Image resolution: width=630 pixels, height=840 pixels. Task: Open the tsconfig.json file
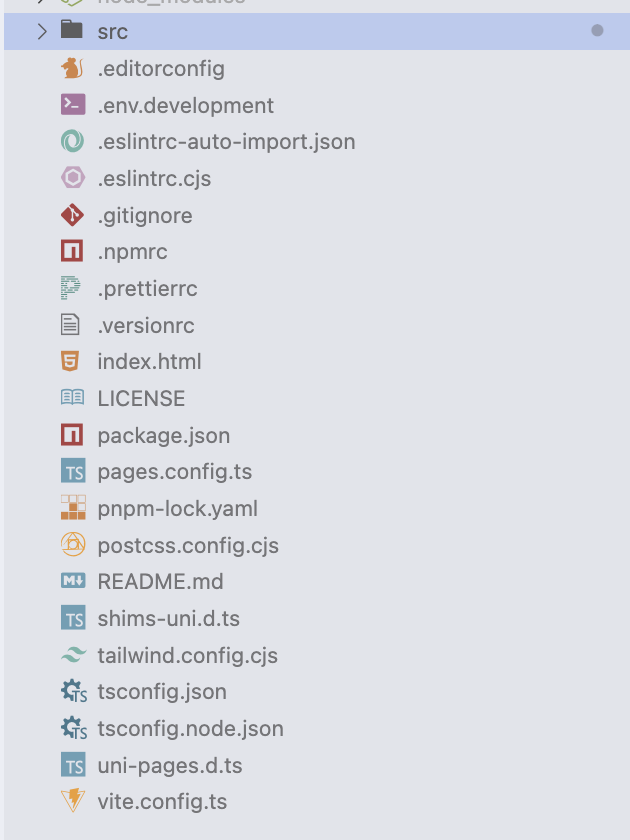[x=162, y=691]
